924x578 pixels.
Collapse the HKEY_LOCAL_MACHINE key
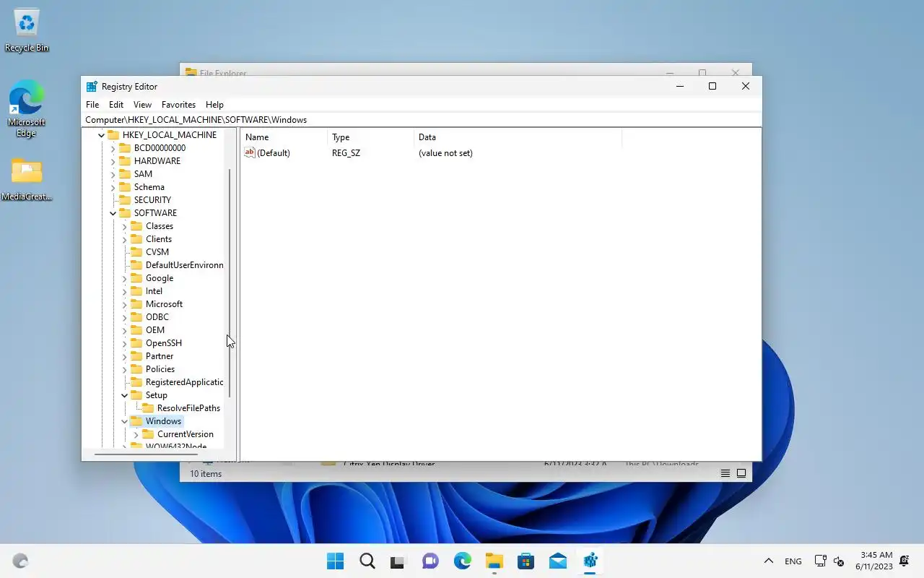[101, 135]
